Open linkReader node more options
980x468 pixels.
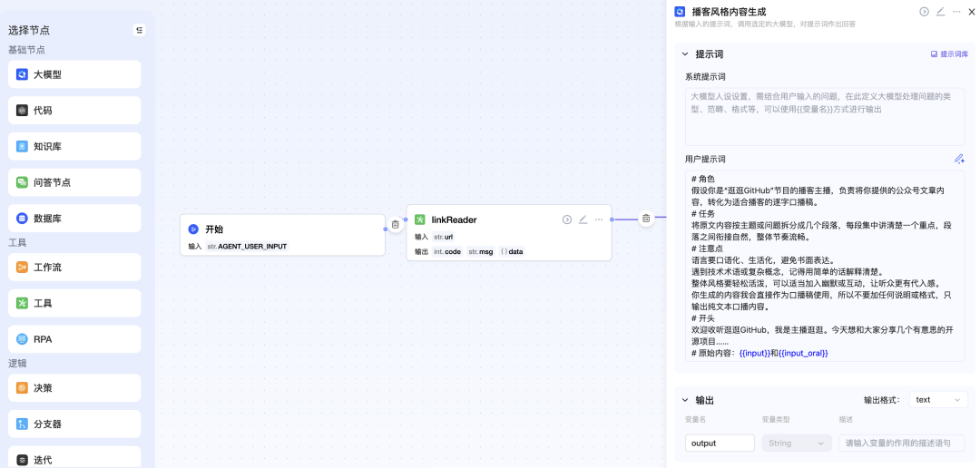tap(600, 219)
